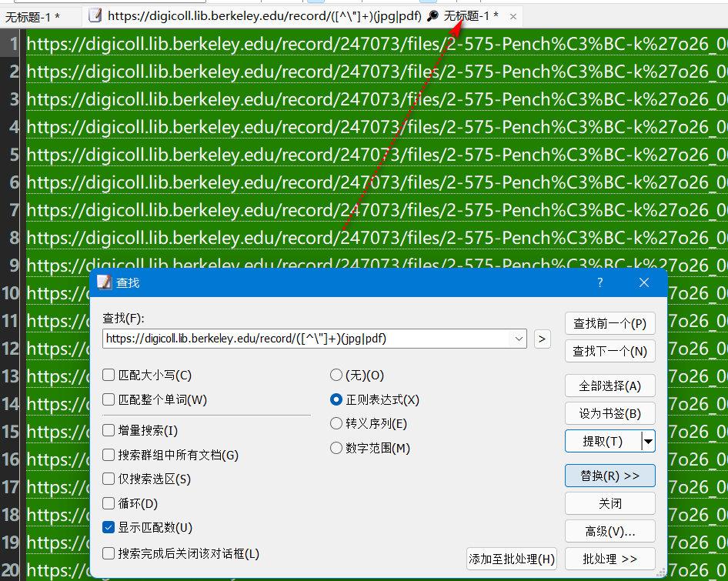Click the notepad icon in Find dialog title
This screenshot has width=728, height=581.
coord(104,283)
